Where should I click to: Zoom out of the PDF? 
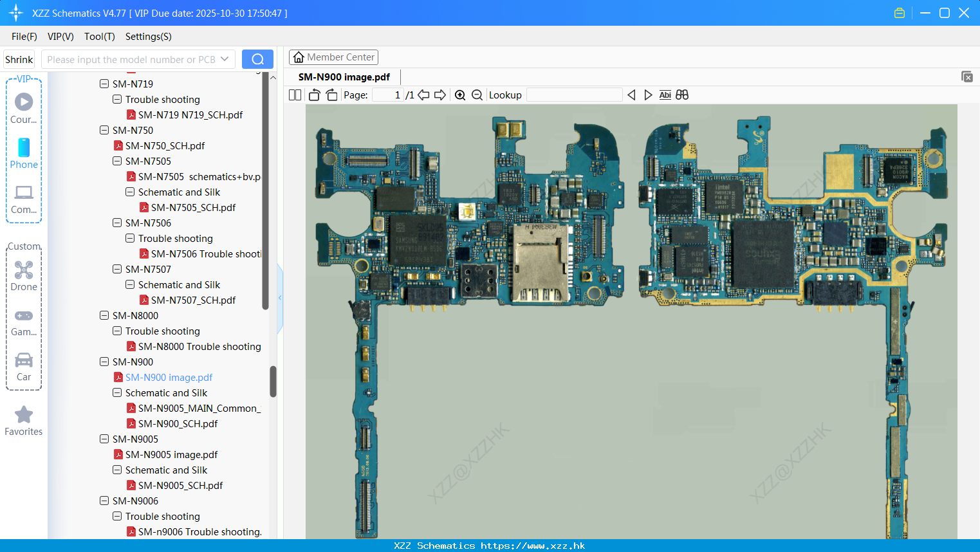(x=477, y=95)
